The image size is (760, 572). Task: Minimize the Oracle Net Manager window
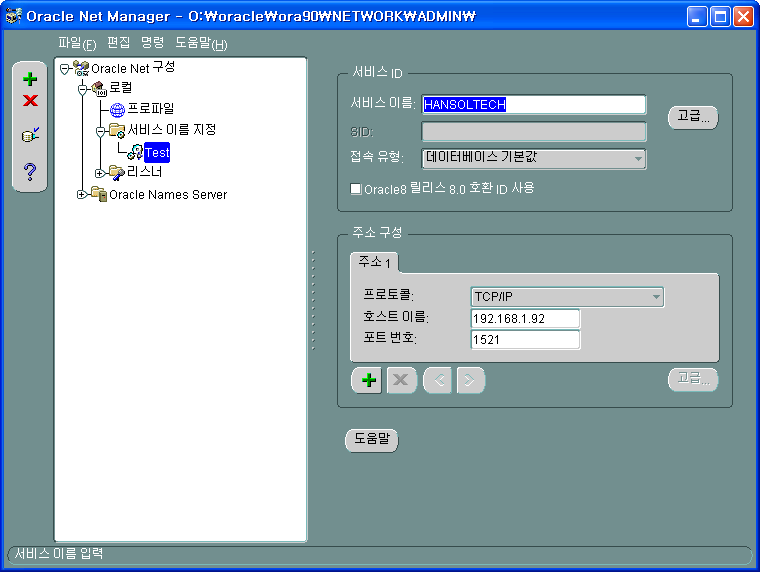click(x=697, y=16)
